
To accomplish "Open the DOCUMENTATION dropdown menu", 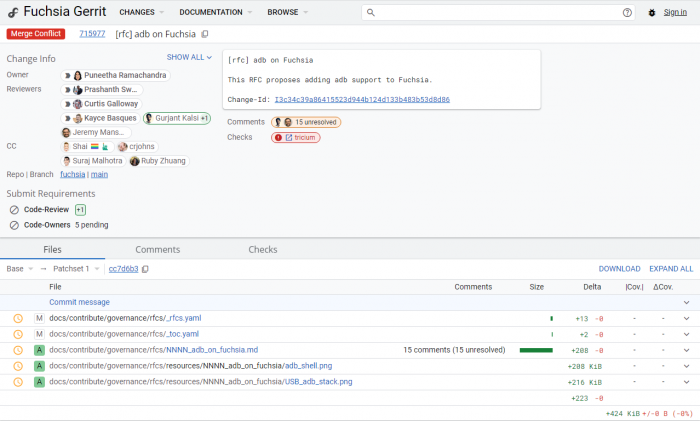I will click(x=215, y=12).
